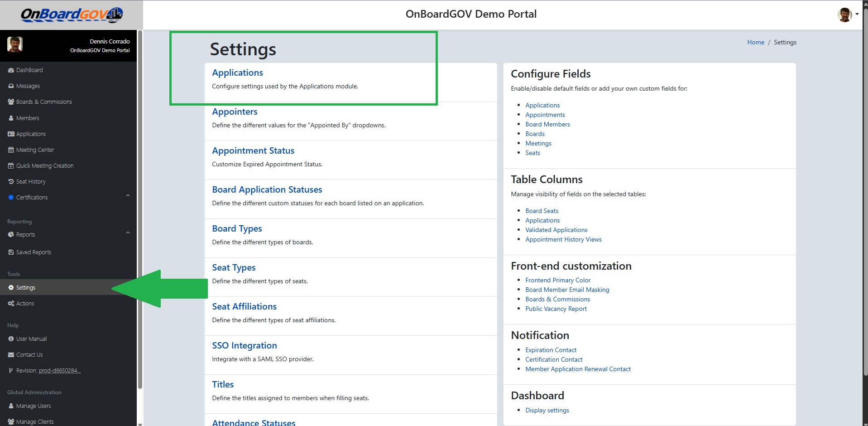Open Board Types settings
Screen dimensions: 868x426
[237, 229]
